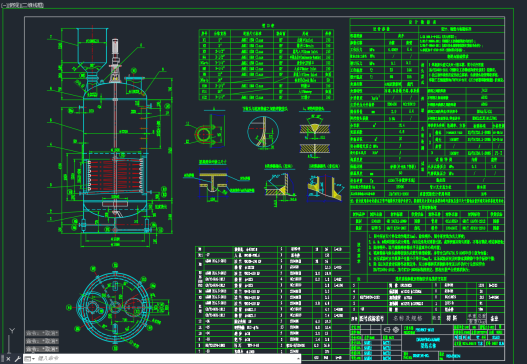Image resolution: width=527 pixels, height=364 pixels.
Task: Open the 俯视 view control menu
Action: click(x=13, y=5)
